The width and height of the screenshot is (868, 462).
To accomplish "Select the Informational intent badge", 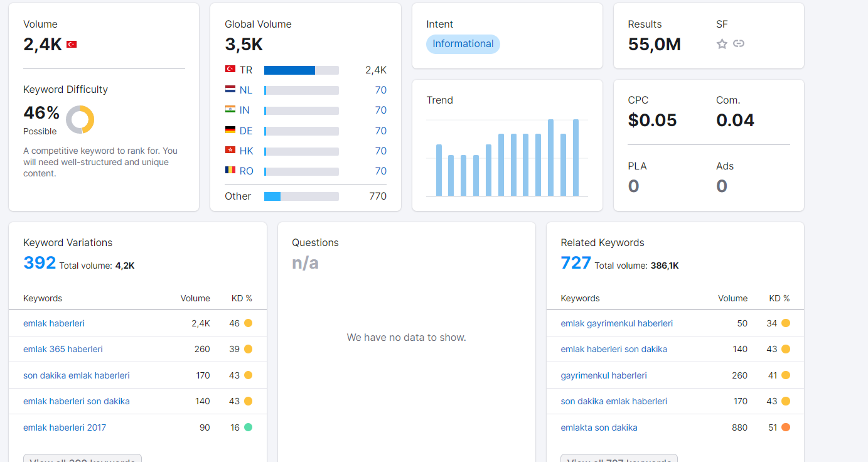I will pyautogui.click(x=463, y=44).
